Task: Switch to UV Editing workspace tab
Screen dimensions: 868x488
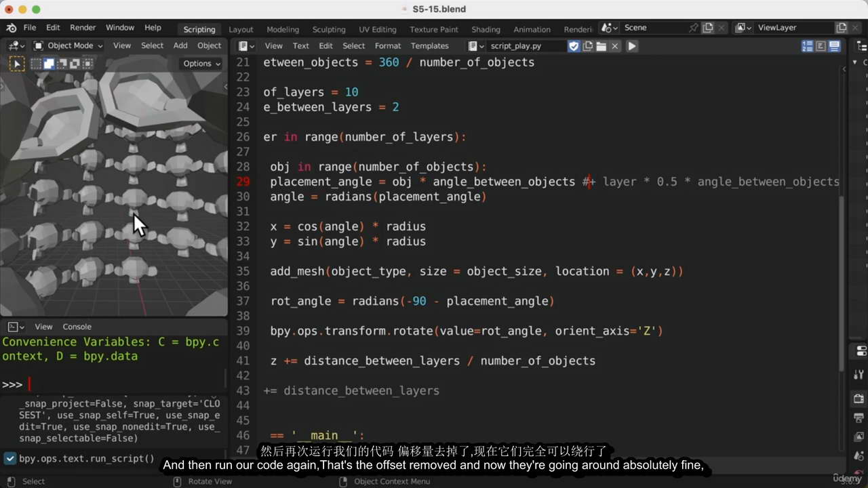Action: (x=377, y=29)
